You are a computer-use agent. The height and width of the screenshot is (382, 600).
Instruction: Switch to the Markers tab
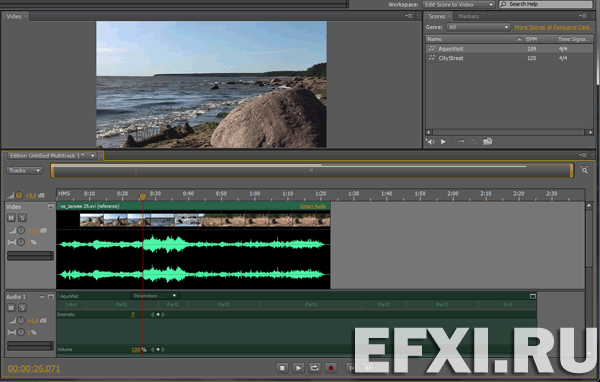468,16
